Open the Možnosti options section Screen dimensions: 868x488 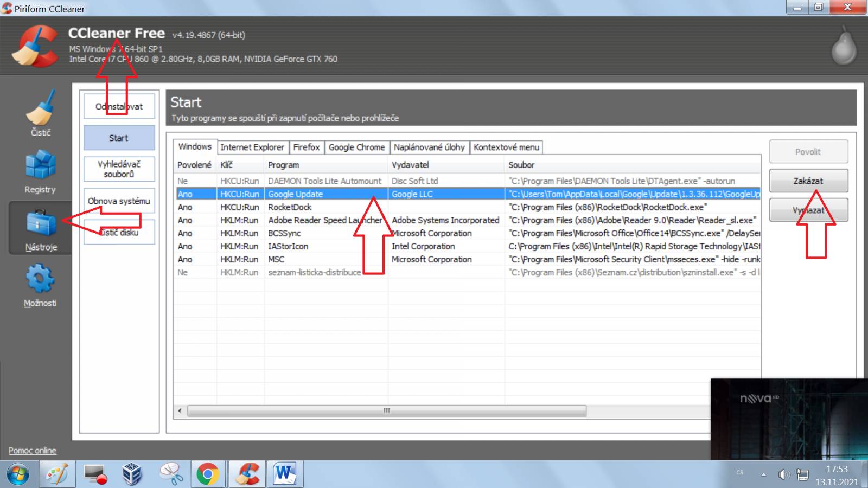click(40, 285)
